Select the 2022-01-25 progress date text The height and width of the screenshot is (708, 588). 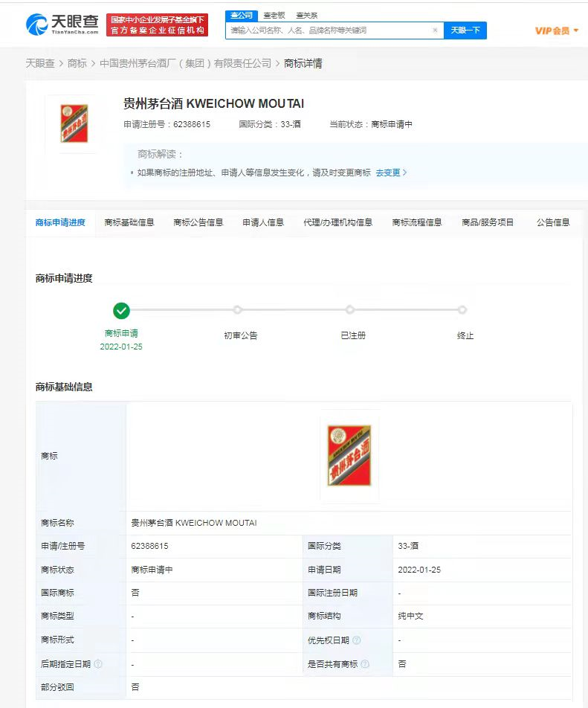[121, 347]
